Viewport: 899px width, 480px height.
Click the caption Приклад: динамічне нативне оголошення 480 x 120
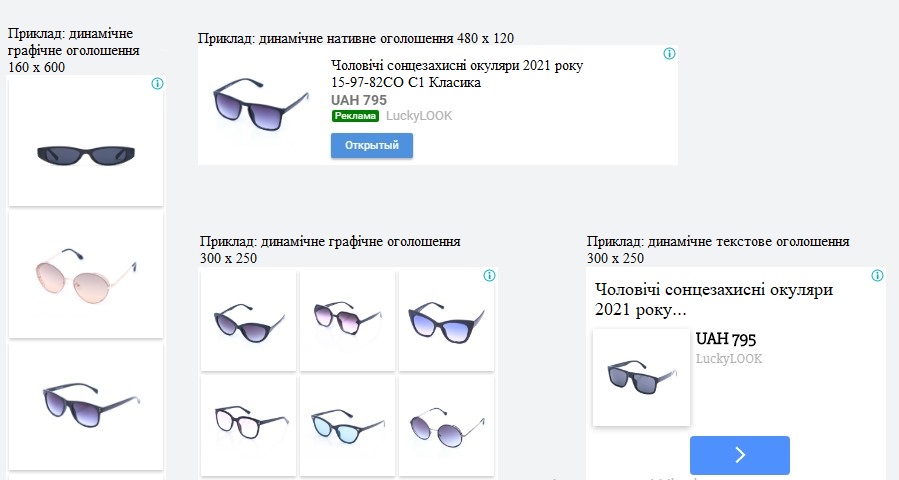(356, 38)
